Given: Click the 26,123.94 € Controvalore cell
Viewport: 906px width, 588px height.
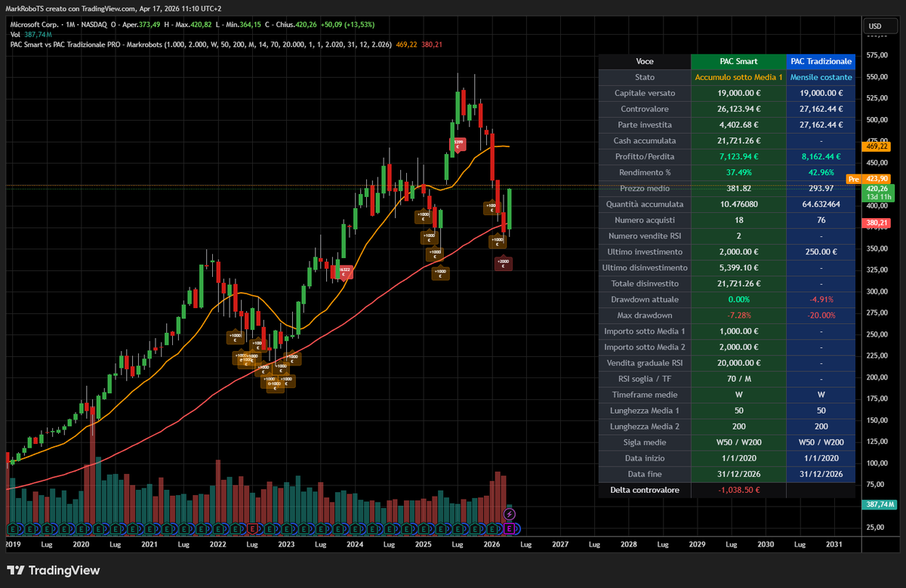Looking at the screenshot, I should 738,109.
